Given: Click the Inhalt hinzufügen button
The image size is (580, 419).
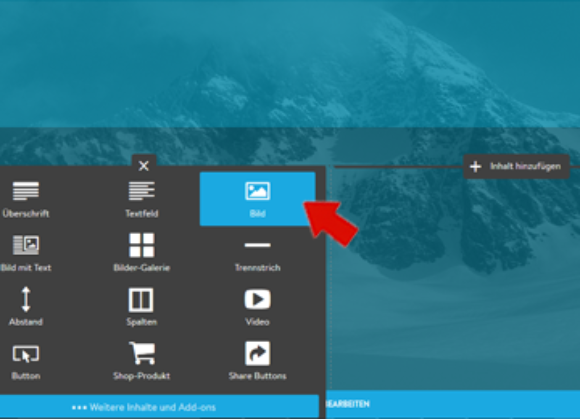Looking at the screenshot, I should (516, 166).
